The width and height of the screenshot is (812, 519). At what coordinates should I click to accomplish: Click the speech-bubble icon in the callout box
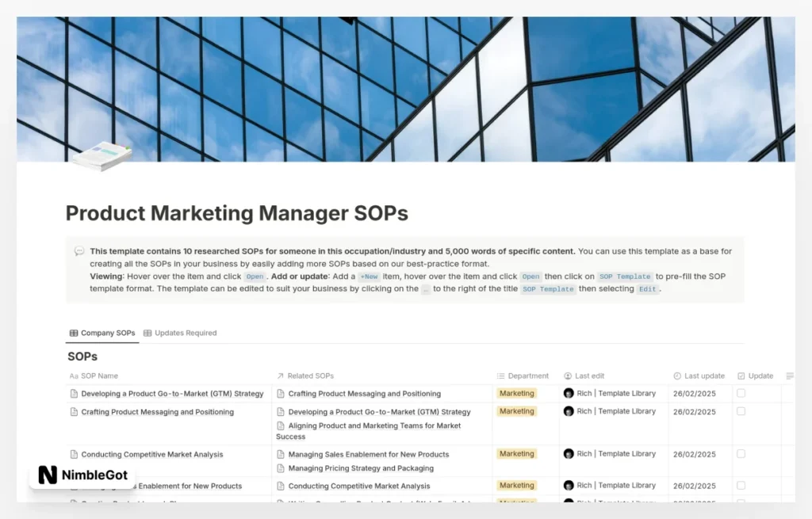(79, 250)
